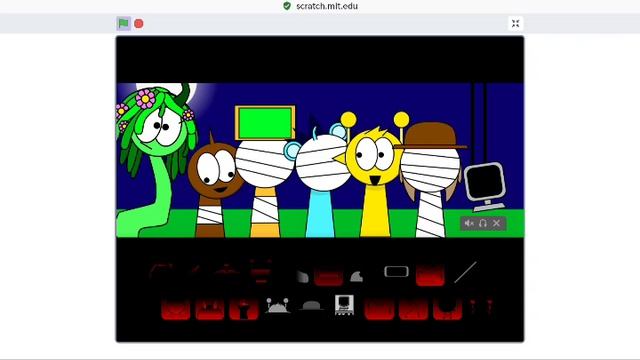Click the red tile with dark semicircle on top
The height and width of the screenshot is (360, 640).
pos(447,309)
